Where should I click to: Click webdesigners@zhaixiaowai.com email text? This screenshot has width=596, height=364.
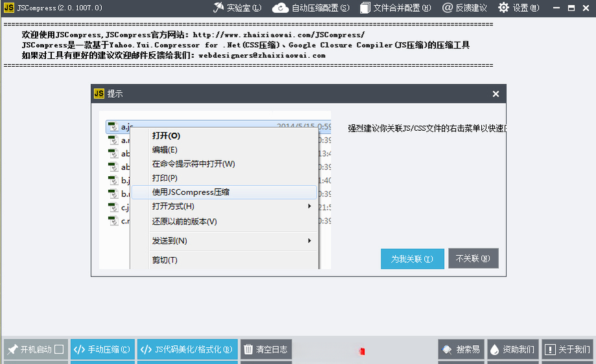(x=262, y=55)
